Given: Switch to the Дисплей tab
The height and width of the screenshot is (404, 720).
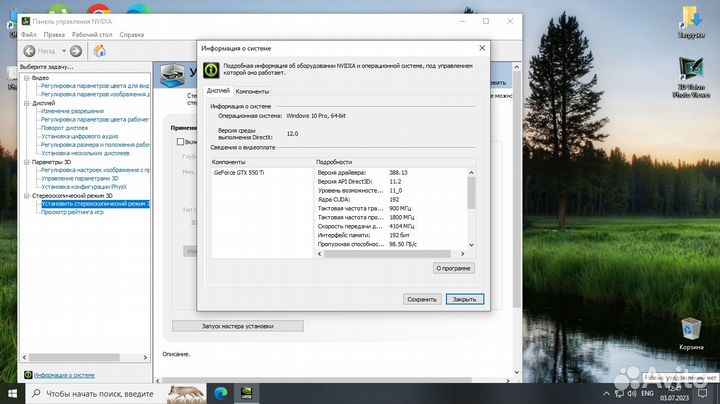Looking at the screenshot, I should 218,90.
